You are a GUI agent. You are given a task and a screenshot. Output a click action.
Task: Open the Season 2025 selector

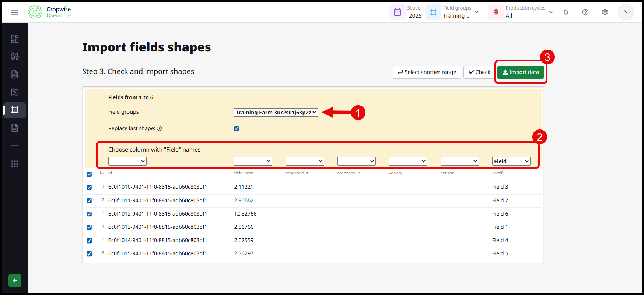tap(407, 12)
